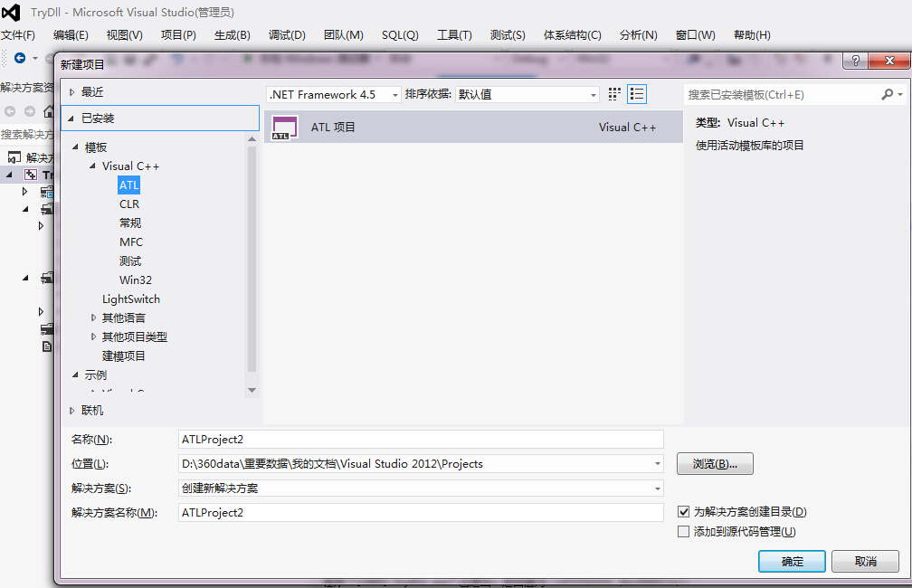Expand the '其他语言' tree node

[x=93, y=318]
